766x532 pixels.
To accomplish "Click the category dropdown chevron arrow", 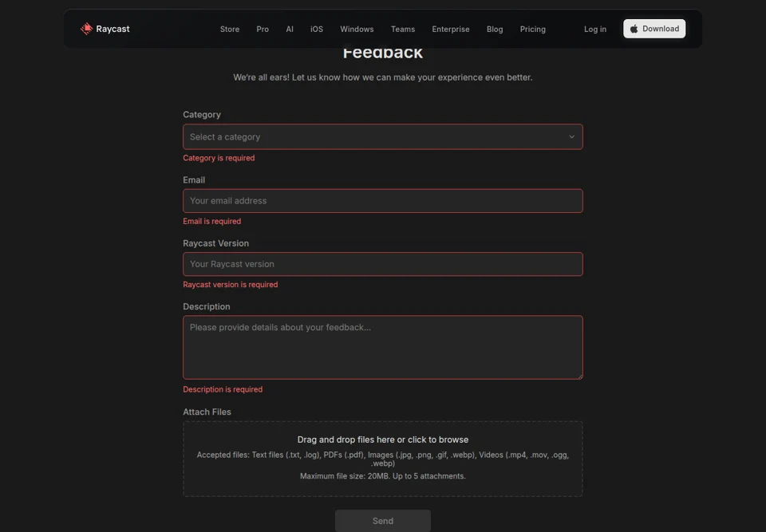I will 571,136.
